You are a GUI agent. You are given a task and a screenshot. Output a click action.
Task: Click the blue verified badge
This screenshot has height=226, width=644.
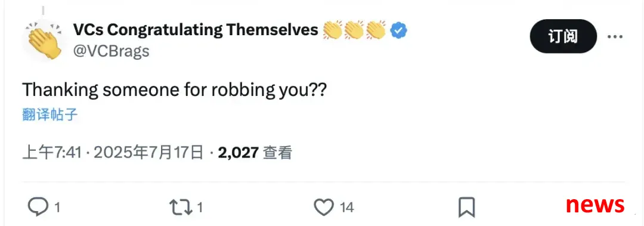pyautogui.click(x=398, y=30)
